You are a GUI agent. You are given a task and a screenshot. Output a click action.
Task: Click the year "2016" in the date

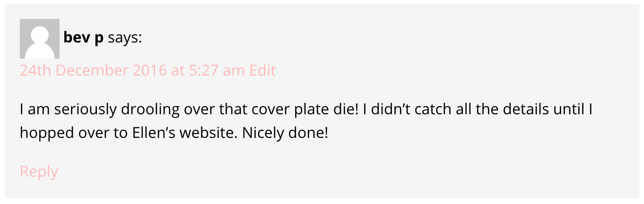[x=150, y=70]
